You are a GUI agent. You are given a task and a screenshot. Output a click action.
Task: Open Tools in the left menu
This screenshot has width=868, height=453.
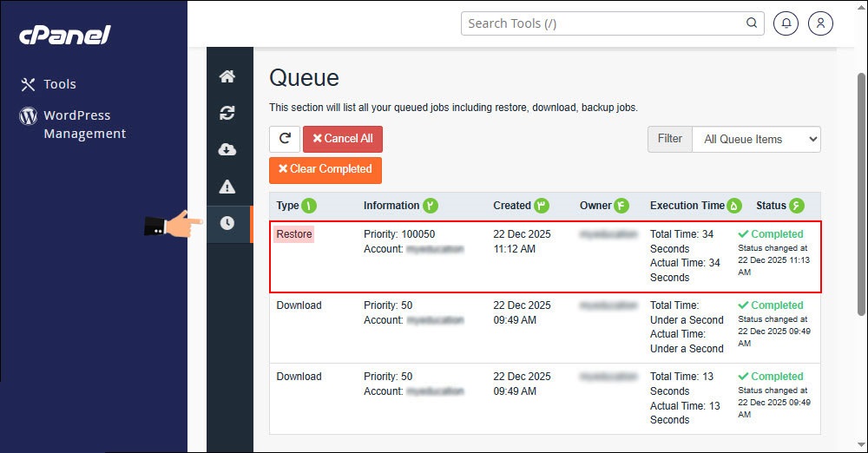(60, 84)
